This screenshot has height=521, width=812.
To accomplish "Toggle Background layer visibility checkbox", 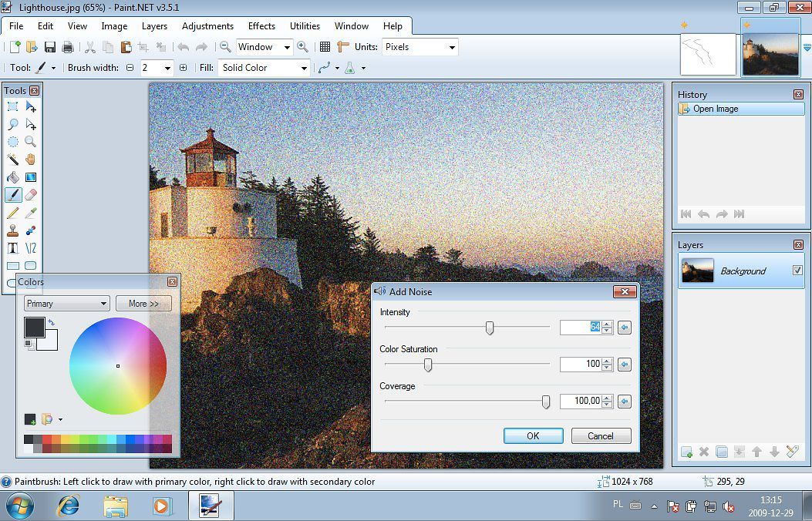I will [x=797, y=271].
